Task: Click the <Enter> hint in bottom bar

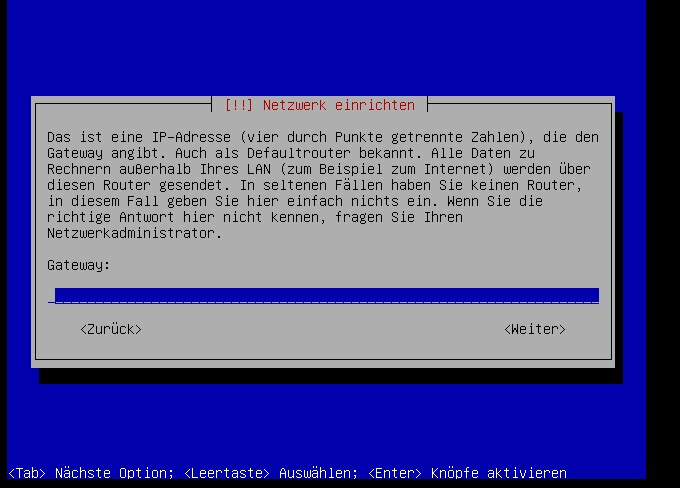Action: tap(395, 473)
